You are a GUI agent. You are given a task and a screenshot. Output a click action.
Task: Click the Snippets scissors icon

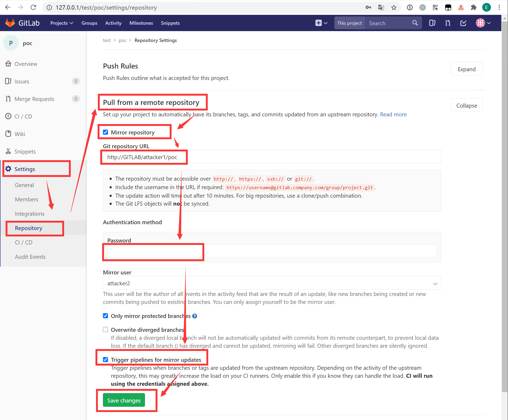[x=8, y=151]
